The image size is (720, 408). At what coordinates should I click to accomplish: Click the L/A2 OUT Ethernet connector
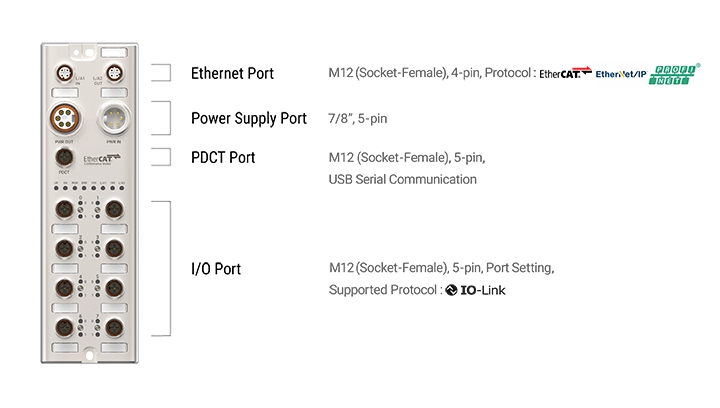(113, 74)
